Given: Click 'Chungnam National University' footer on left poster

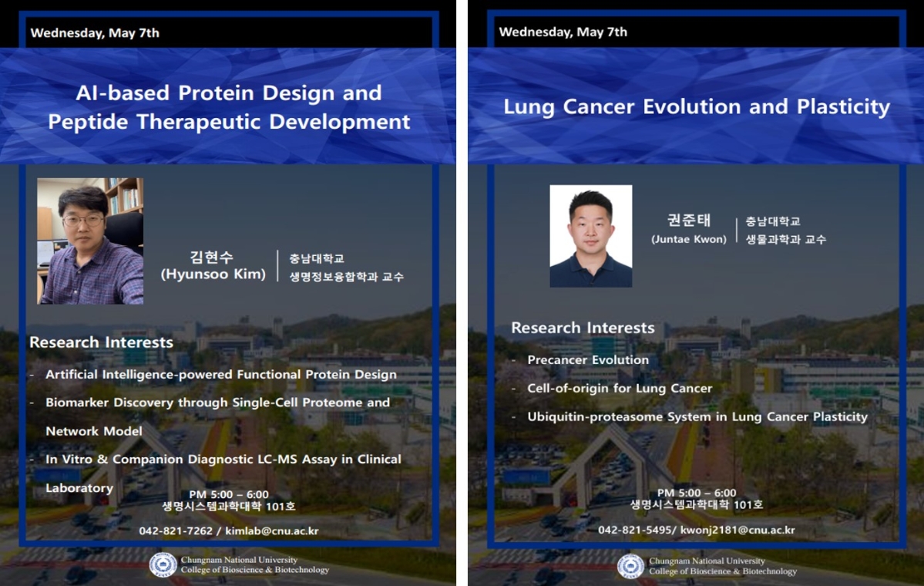Looking at the screenshot, I should tap(239, 560).
